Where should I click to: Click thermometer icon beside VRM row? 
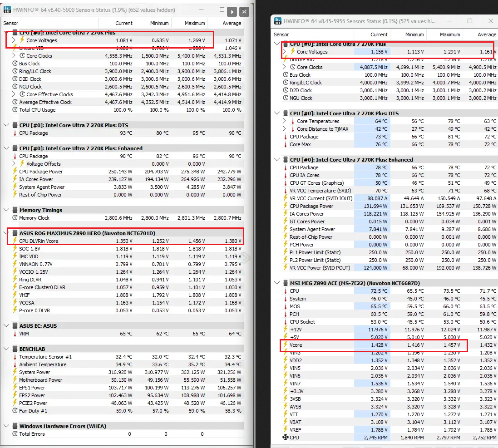[x=15, y=334]
